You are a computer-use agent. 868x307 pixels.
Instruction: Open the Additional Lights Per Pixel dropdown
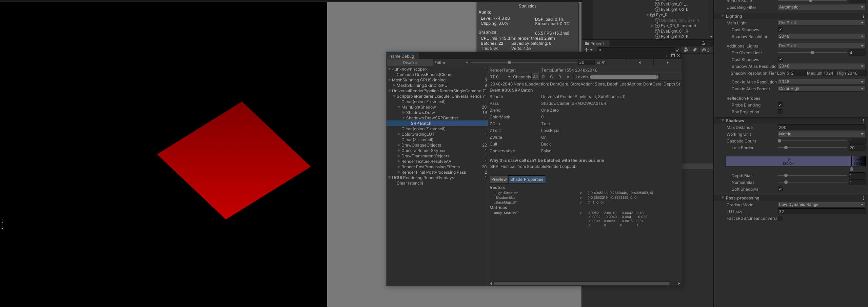click(822, 46)
